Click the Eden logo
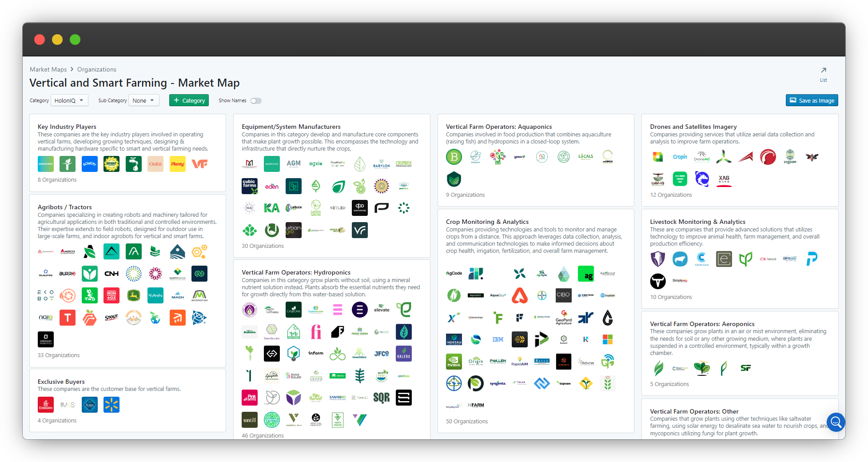868x462 pixels. point(272,186)
